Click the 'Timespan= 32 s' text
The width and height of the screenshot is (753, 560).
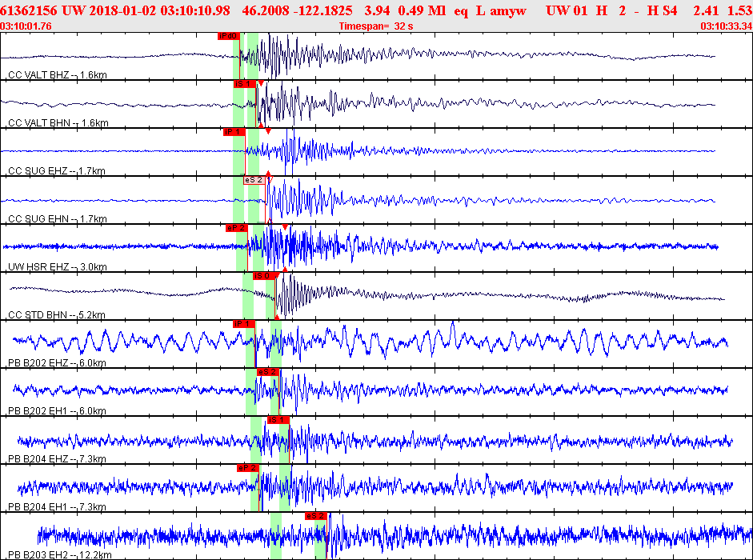pos(376,26)
